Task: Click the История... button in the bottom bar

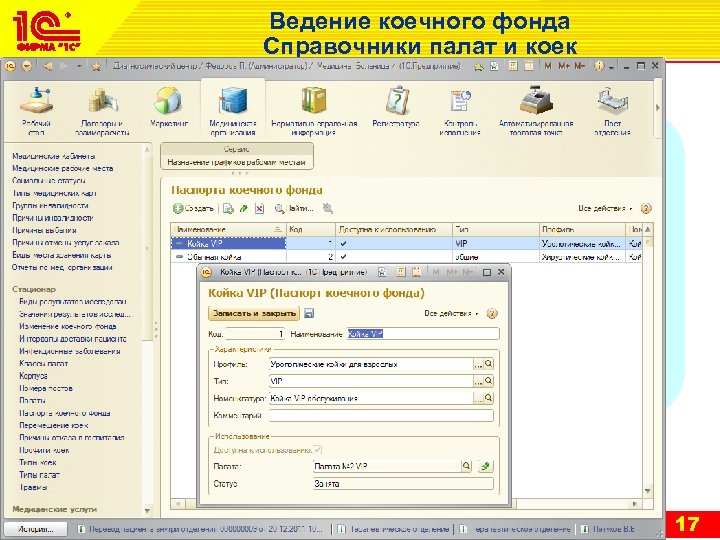Action: (x=35, y=529)
